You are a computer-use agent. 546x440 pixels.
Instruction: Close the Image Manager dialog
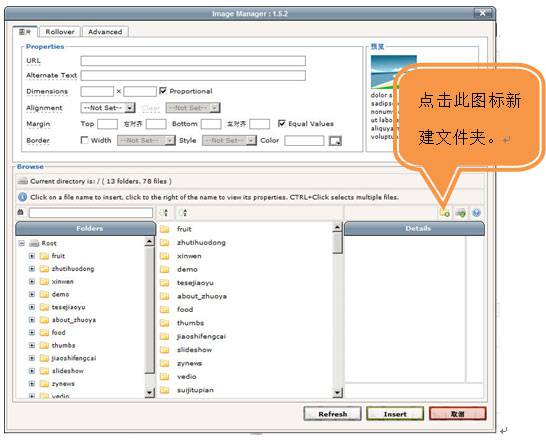click(x=483, y=13)
